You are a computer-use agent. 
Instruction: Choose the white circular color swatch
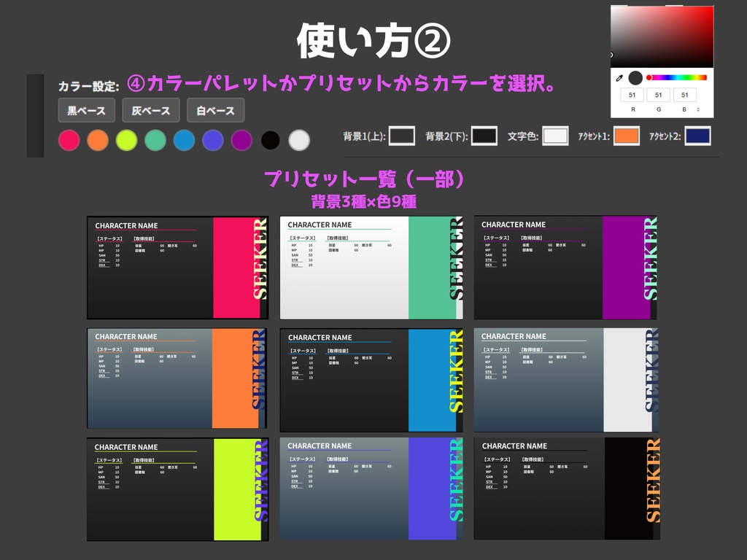pyautogui.click(x=298, y=139)
